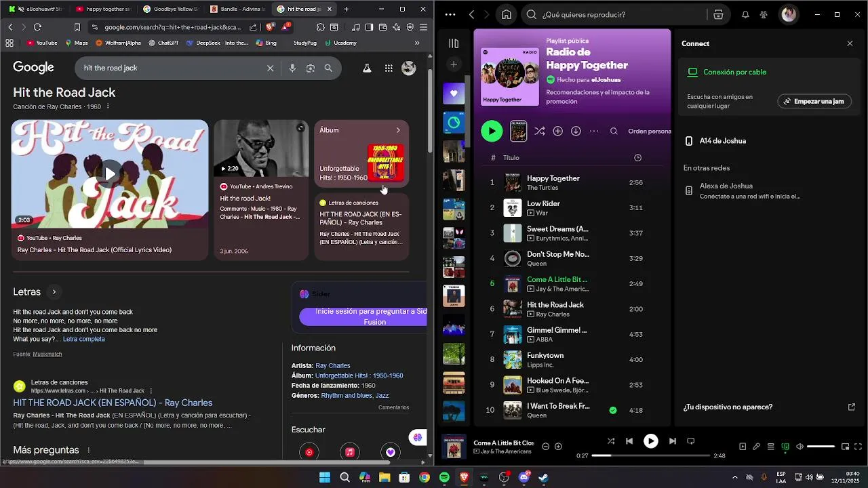Go to Spotify home

pyautogui.click(x=507, y=14)
